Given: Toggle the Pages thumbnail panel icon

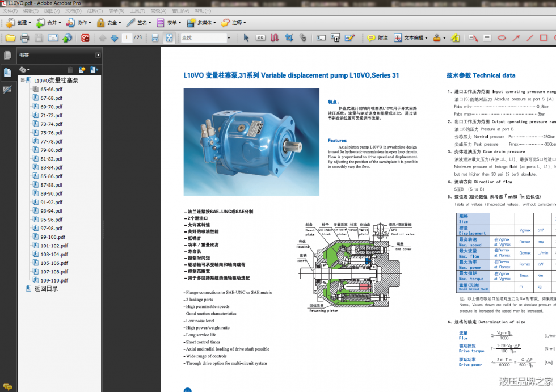Looking at the screenshot, I should (7, 55).
